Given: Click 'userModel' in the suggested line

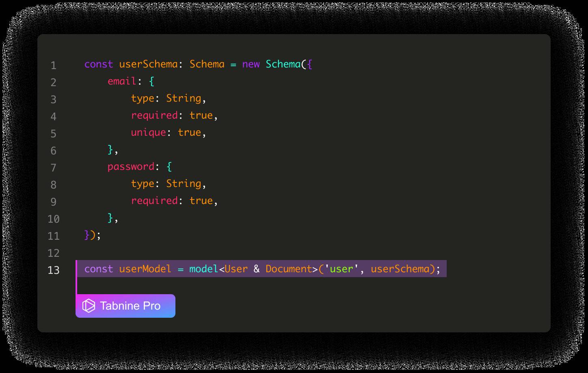Looking at the screenshot, I should [x=145, y=269].
